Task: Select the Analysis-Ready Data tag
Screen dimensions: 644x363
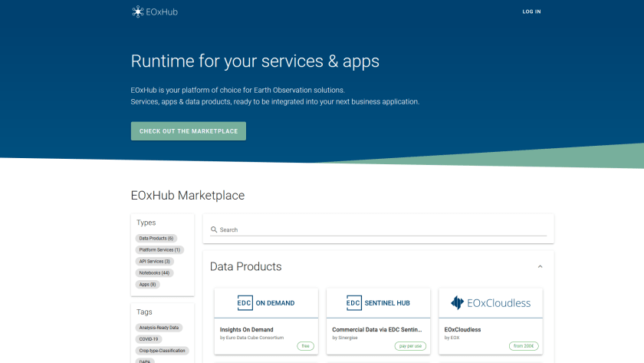Action: [x=159, y=328]
